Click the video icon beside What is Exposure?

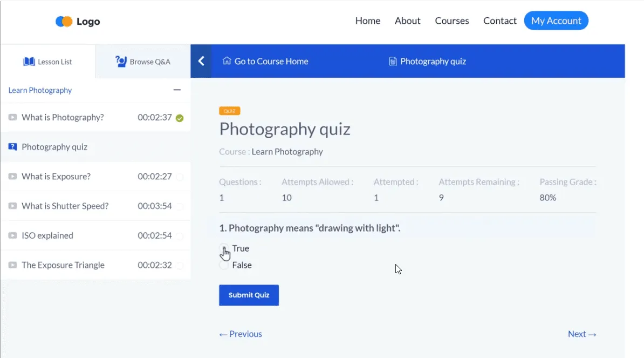[12, 177]
